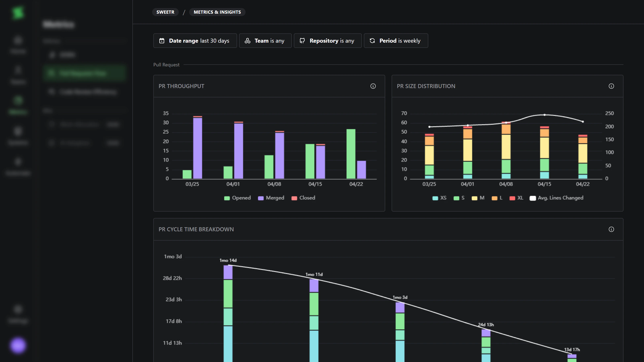The height and width of the screenshot is (362, 644).
Task: Click the GitHub icon in Repository filter
Action: point(302,41)
